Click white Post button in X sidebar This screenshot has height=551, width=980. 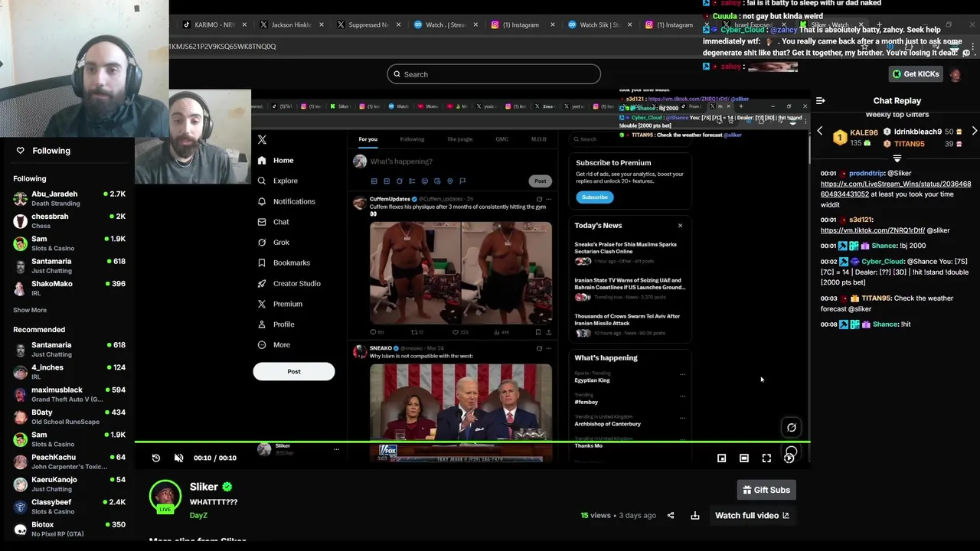pos(294,371)
